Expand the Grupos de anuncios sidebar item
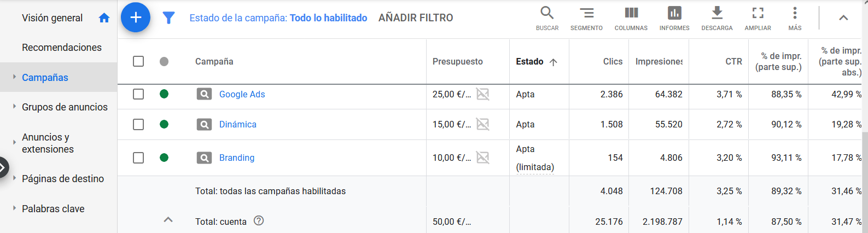 [65, 107]
